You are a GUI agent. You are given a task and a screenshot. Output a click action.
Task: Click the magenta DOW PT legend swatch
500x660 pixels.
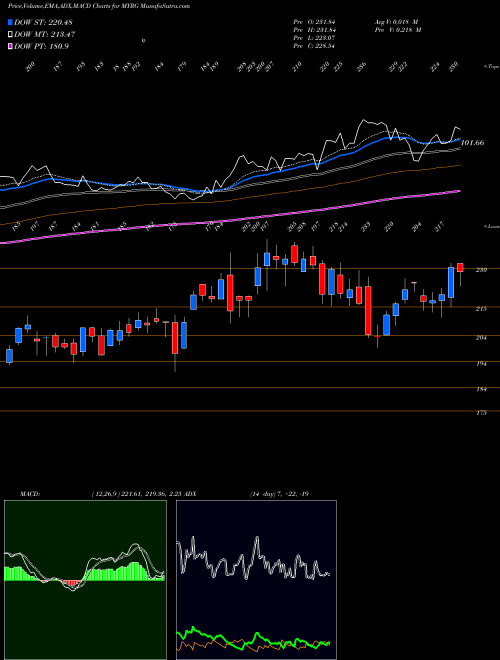tap(11, 46)
